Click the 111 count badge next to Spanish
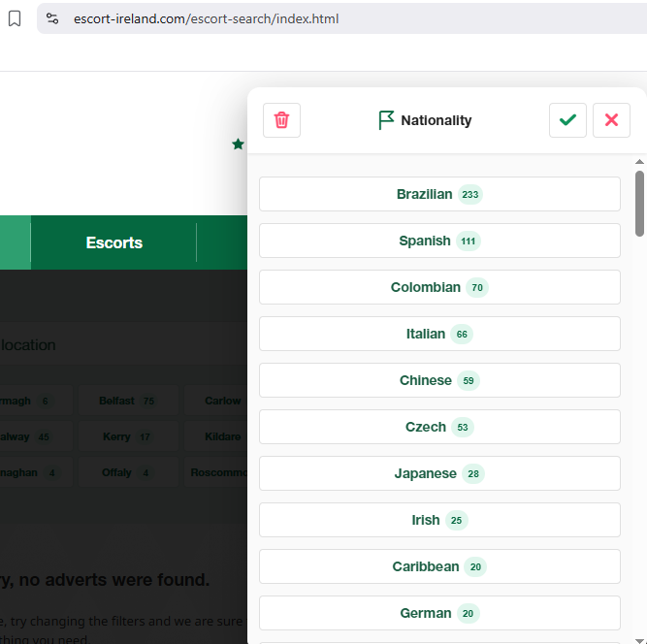The height and width of the screenshot is (644, 647). point(468,241)
